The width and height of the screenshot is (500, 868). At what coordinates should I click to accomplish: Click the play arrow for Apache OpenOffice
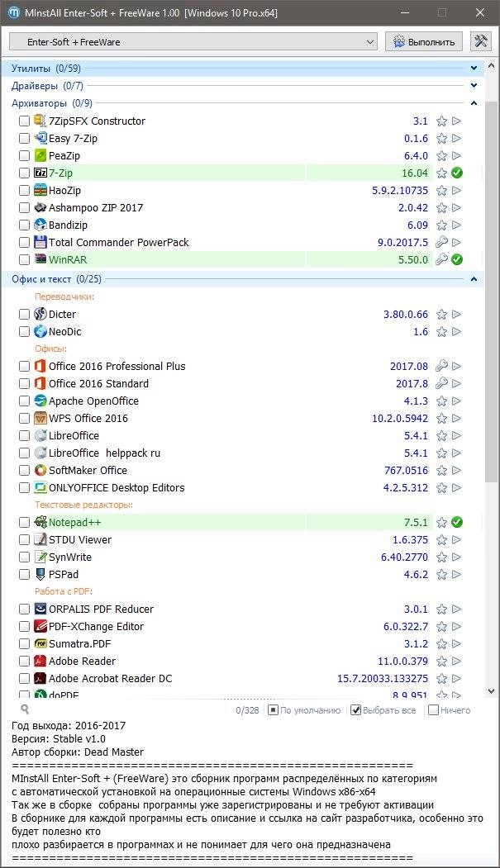click(457, 401)
